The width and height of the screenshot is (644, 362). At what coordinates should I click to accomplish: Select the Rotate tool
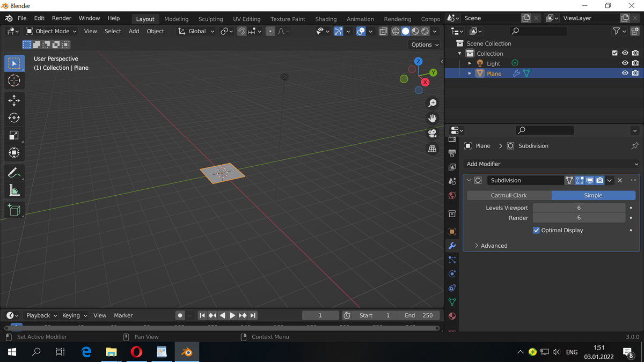(x=14, y=117)
